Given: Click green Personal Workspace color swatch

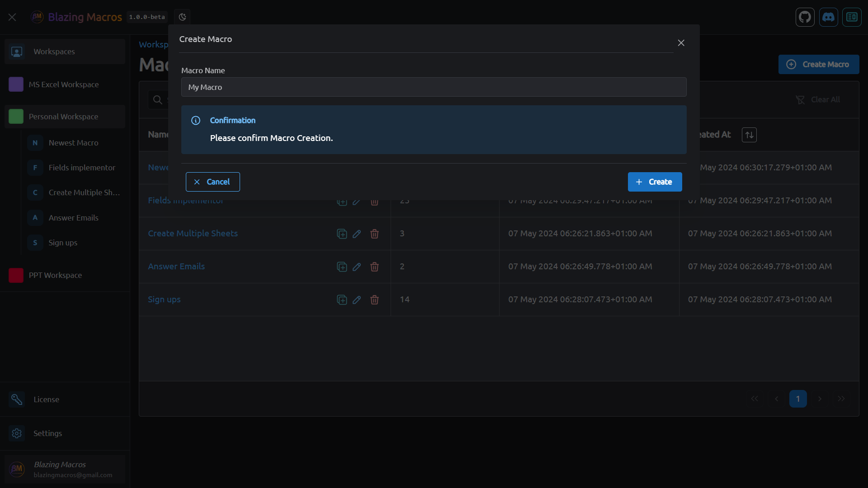Looking at the screenshot, I should click(x=16, y=117).
